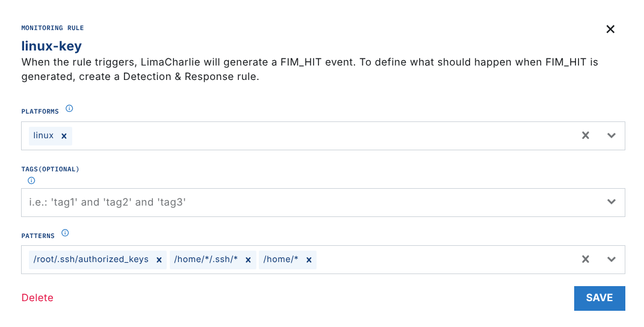This screenshot has height=327, width=644.
Task: Delete this monitoring rule
Action: pyautogui.click(x=37, y=298)
